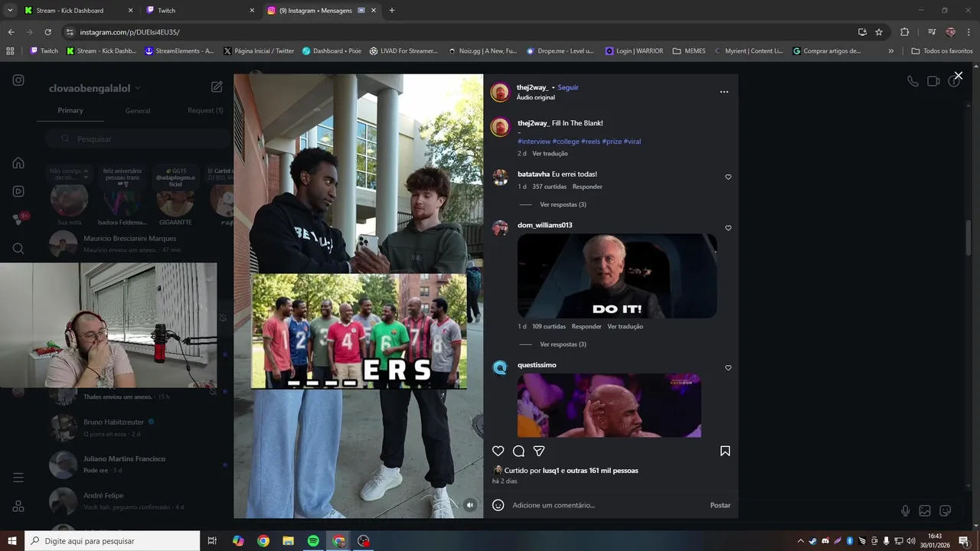
Task: Click the comment input field
Action: coord(605,505)
